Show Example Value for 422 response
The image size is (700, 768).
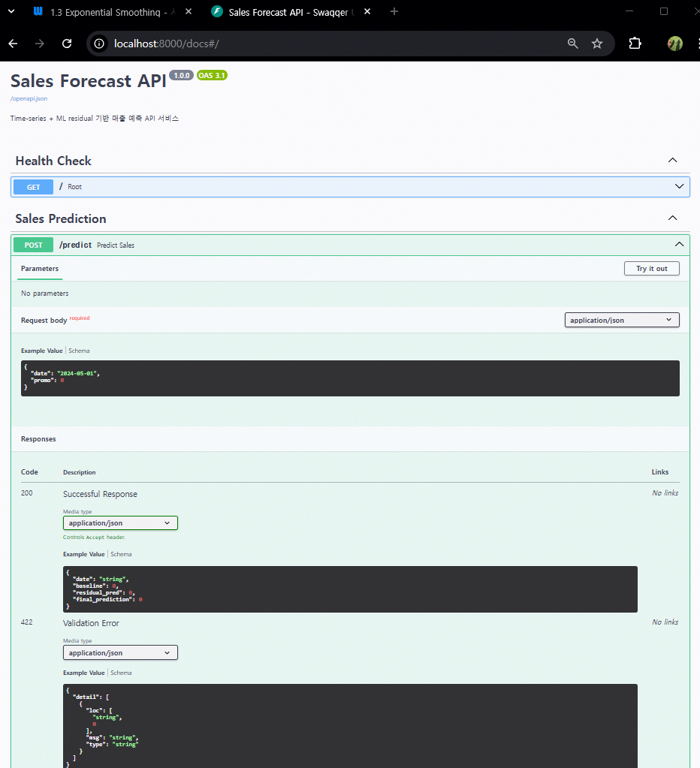(x=84, y=673)
